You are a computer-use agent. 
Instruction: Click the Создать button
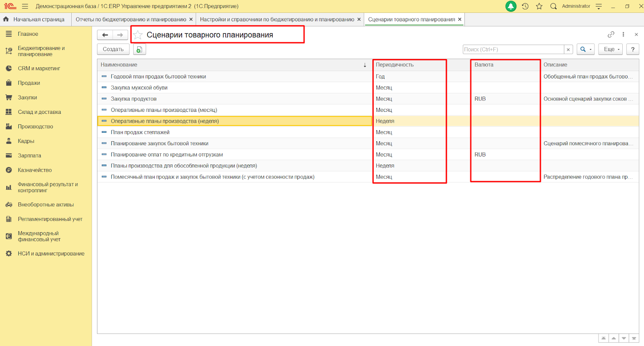(113, 49)
